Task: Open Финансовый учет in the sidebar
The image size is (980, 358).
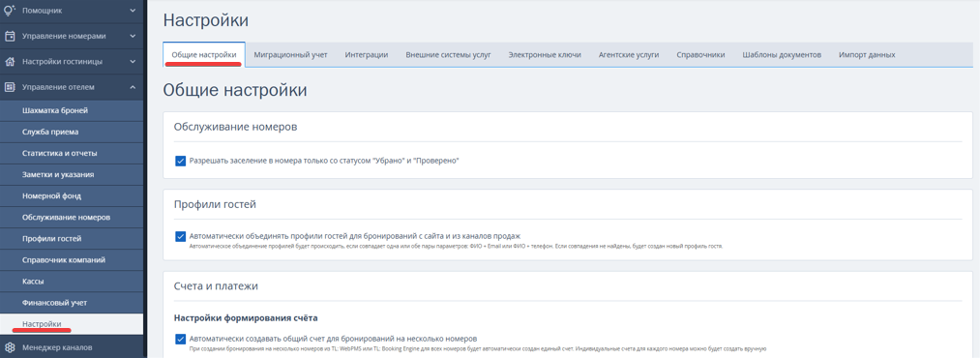Action: (72, 303)
